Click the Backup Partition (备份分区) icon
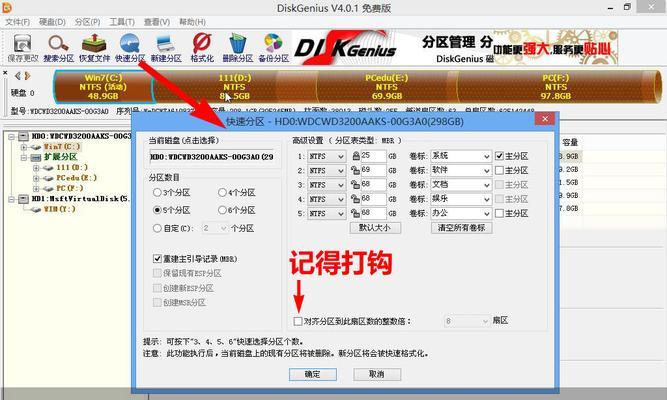Viewport: 667px width, 400px height. point(274,48)
